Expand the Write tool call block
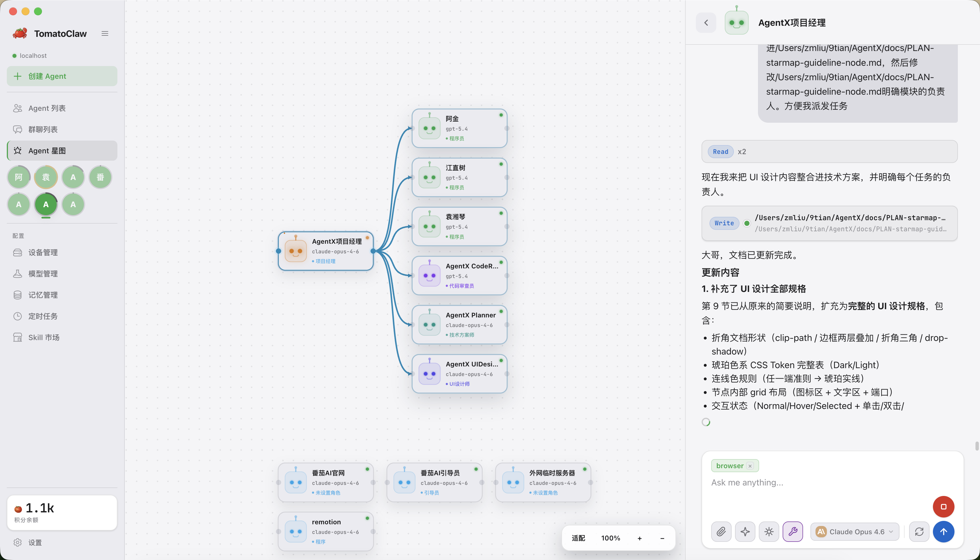 coord(829,223)
